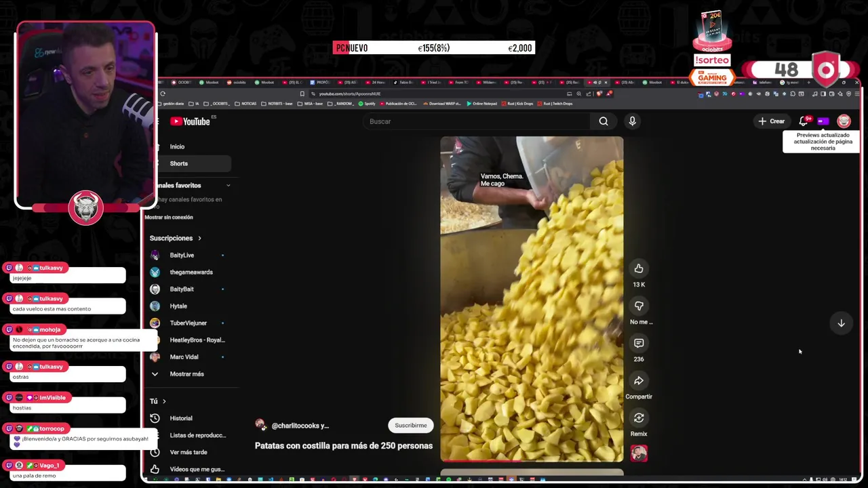This screenshot has width=868, height=488.
Task: Reload the page in browser toolbar
Action: tap(163, 94)
